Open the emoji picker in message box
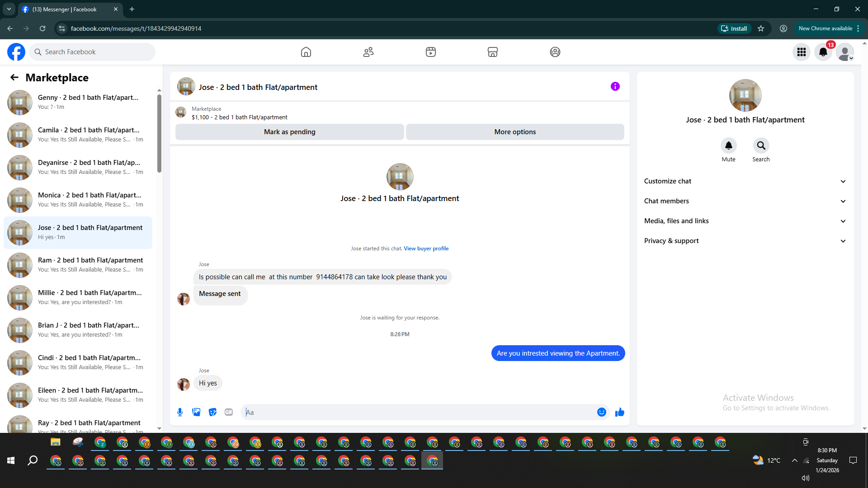 (x=601, y=412)
